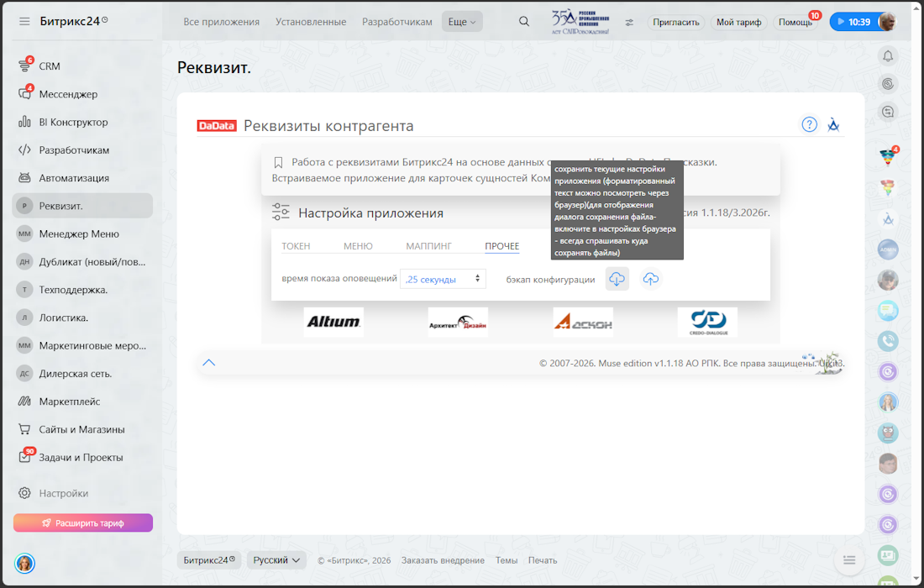Viewport: 924px width, 588px height.
Task: Switch to the ТОКЕН tab
Action: point(296,246)
